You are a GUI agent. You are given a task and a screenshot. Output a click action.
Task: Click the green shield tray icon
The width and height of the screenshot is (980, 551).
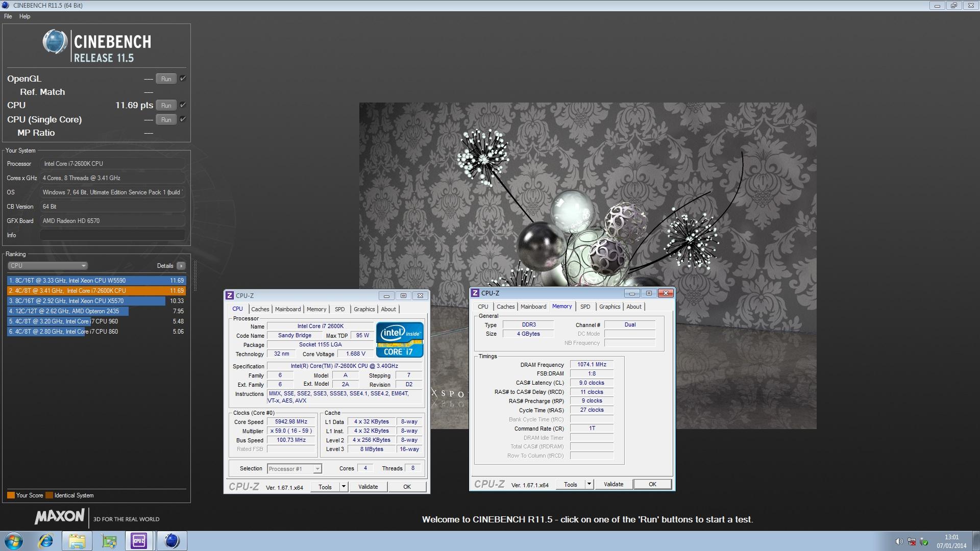coord(924,542)
